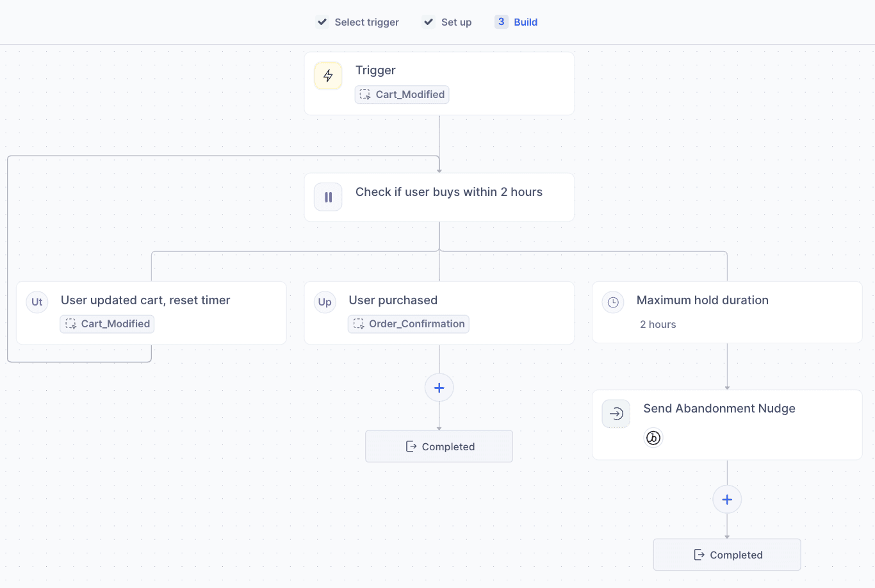Click the step number 3 badge
Viewport: 875px width, 588px height.
pyautogui.click(x=501, y=21)
